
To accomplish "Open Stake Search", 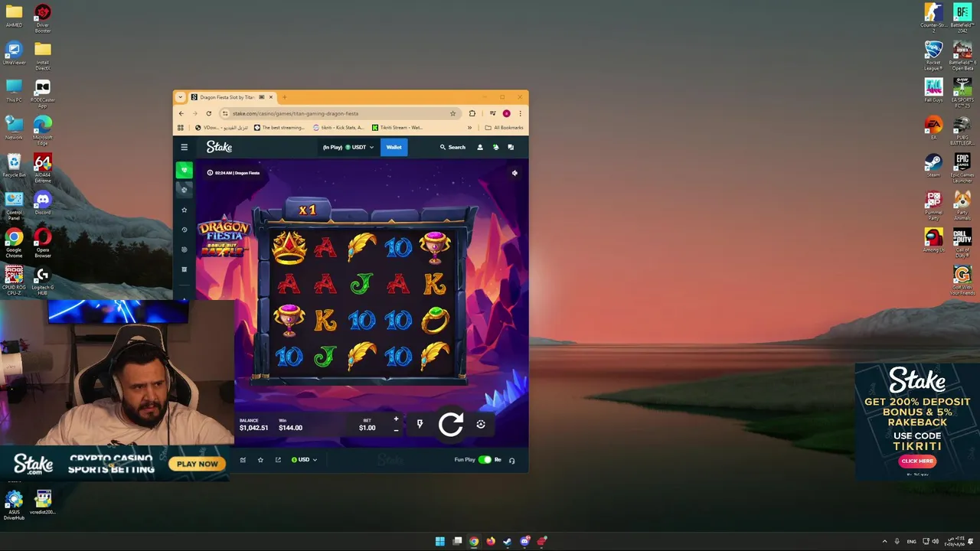I will (x=452, y=147).
